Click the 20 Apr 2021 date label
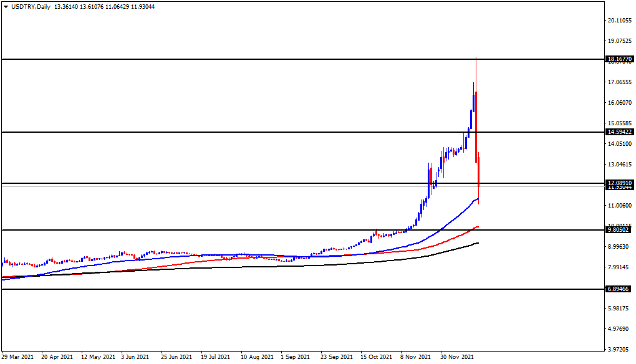The width and height of the screenshot is (636, 364). point(57,357)
